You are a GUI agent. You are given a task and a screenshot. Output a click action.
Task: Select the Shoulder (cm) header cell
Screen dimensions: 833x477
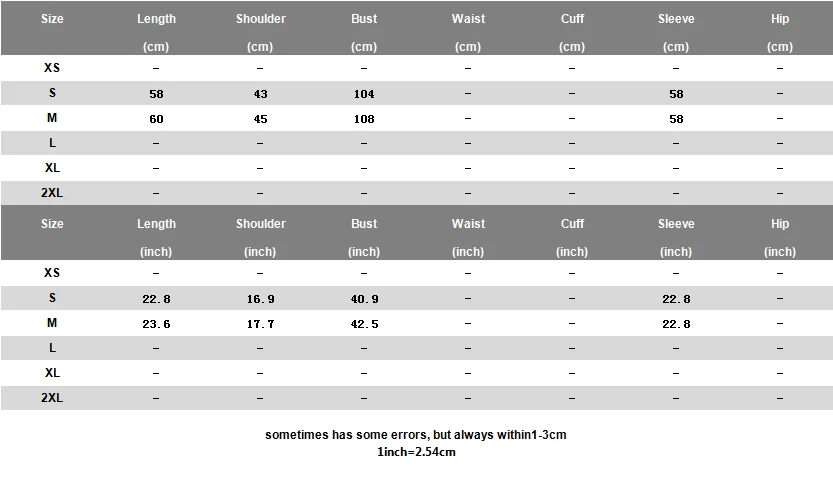click(x=260, y=32)
